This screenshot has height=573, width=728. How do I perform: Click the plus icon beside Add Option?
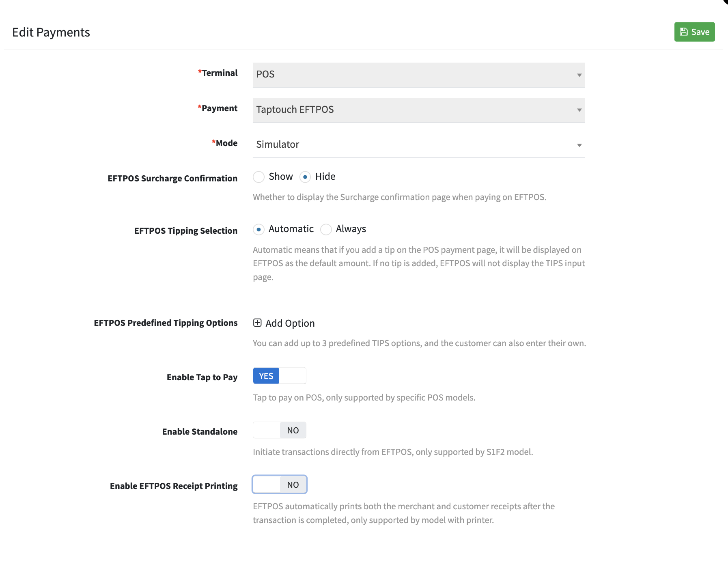257,323
